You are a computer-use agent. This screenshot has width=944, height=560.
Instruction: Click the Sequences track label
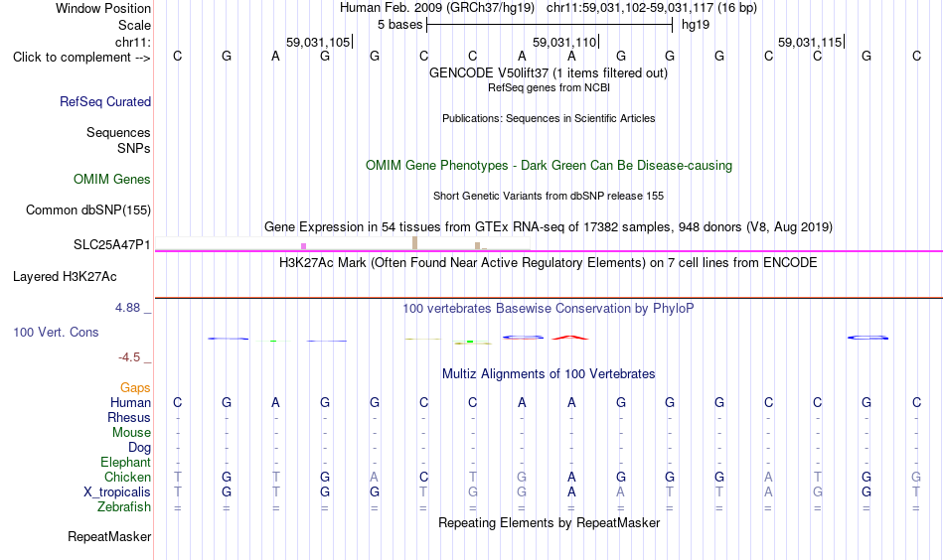coord(118,132)
